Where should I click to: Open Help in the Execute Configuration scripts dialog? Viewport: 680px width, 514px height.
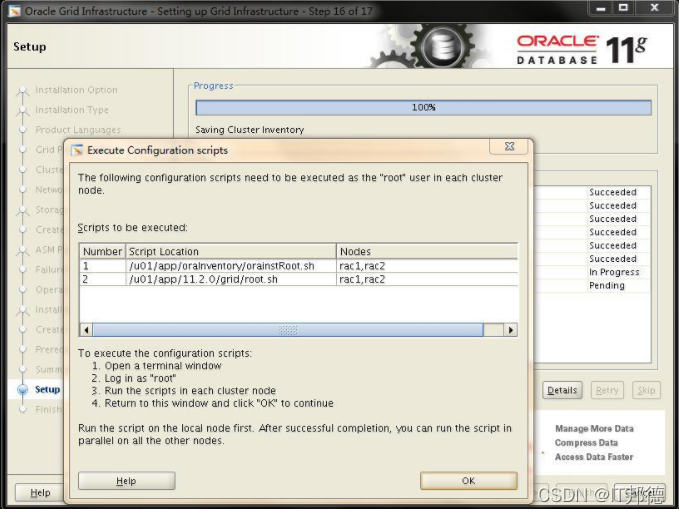point(126,481)
